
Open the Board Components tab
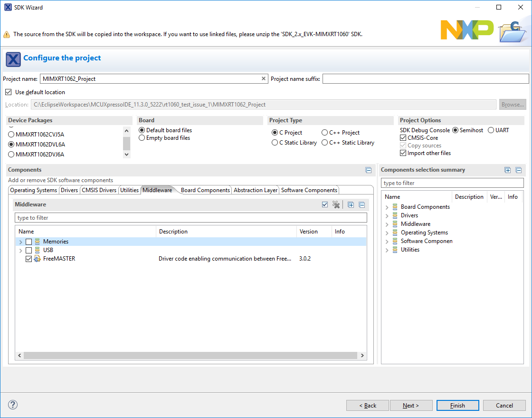(205, 190)
